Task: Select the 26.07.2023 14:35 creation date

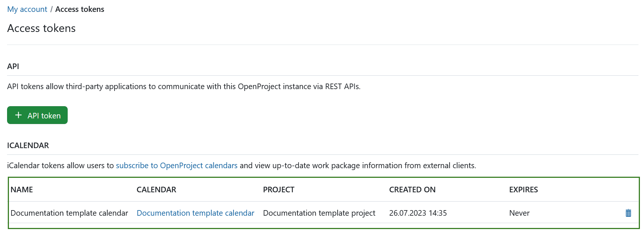Action: 418,213
